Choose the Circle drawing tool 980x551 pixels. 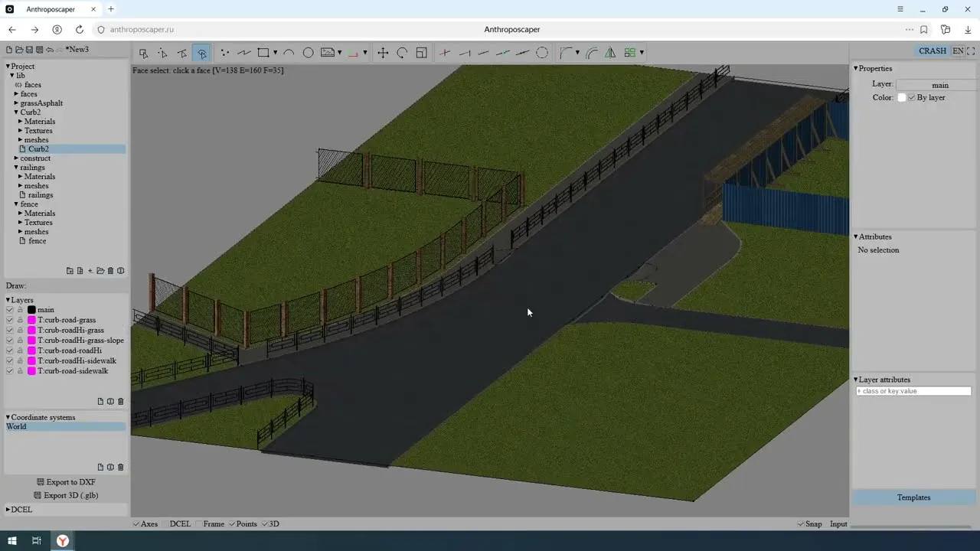(x=308, y=53)
